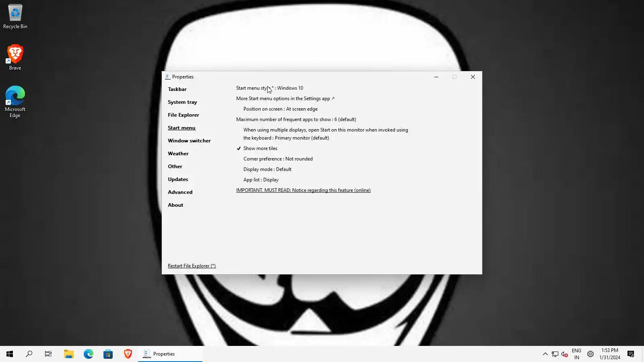Go to the Advanced section
Viewport: 644px width, 362px height.
[180, 192]
